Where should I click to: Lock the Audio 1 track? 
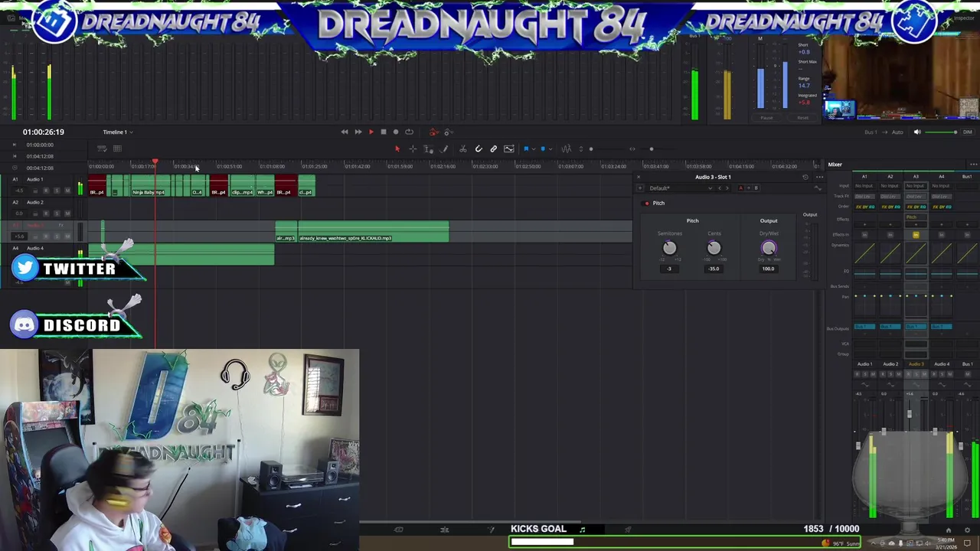click(35, 191)
